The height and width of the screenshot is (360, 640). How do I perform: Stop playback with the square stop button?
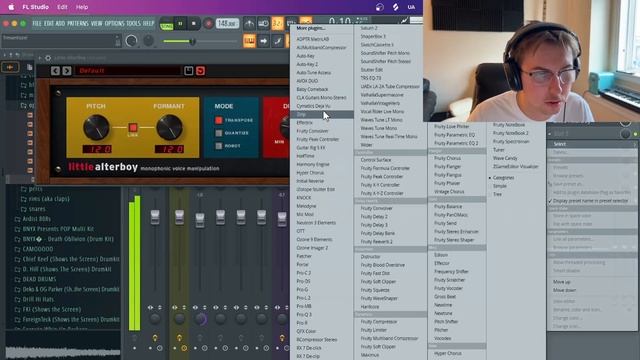[x=193, y=24]
